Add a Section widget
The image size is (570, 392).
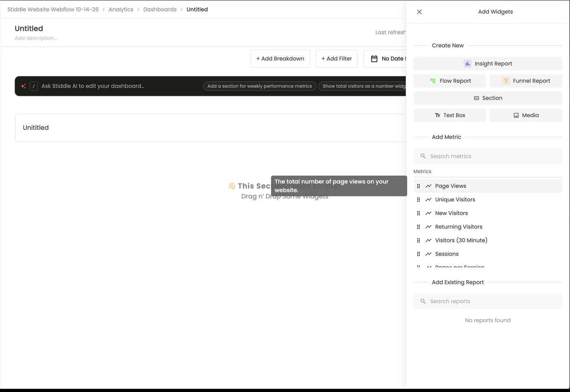tap(488, 98)
